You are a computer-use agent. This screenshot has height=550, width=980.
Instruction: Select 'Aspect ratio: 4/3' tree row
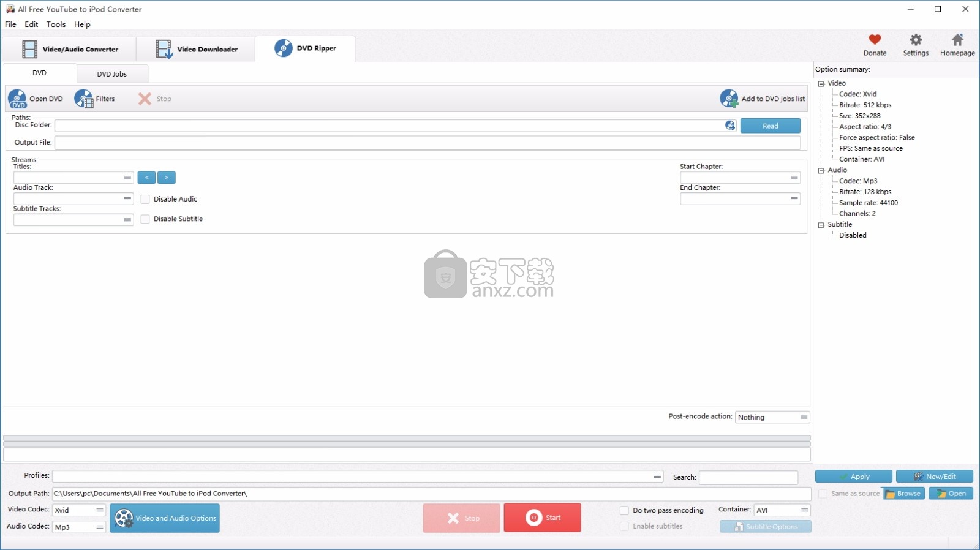pos(865,127)
